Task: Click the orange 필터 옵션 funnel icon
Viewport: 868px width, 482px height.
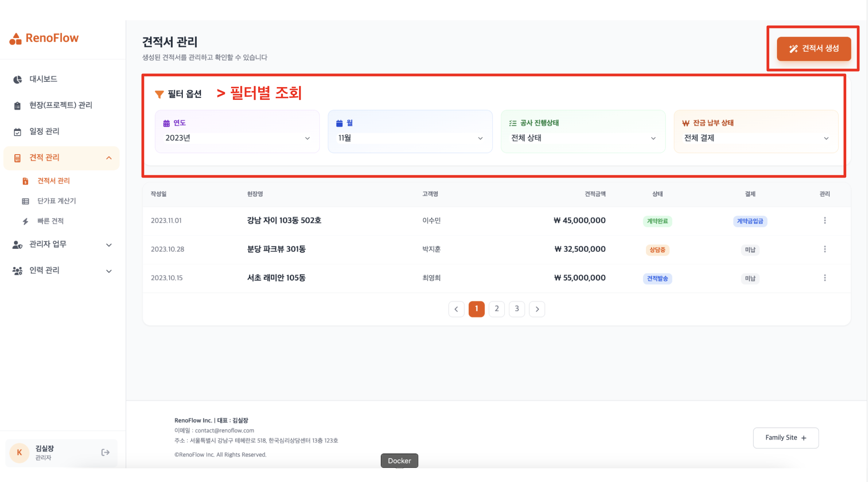Action: 159,94
